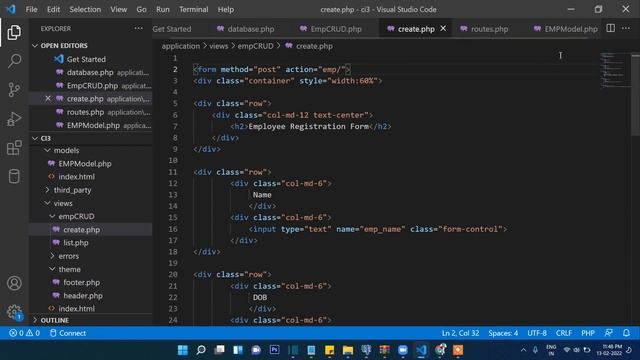Switch to the database.php tab

click(x=246, y=29)
